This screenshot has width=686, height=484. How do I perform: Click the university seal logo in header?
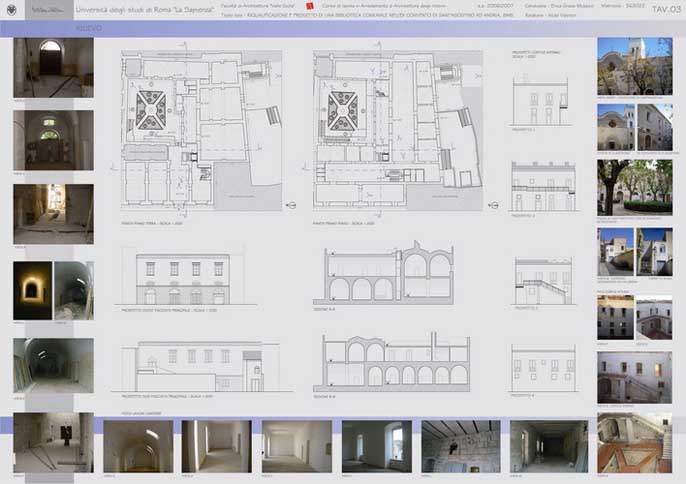tap(11, 10)
